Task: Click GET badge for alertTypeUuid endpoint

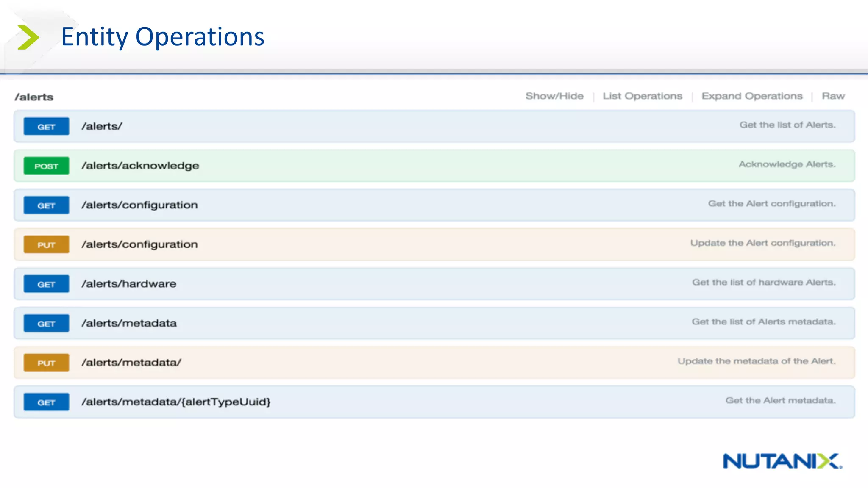Action: [46, 402]
